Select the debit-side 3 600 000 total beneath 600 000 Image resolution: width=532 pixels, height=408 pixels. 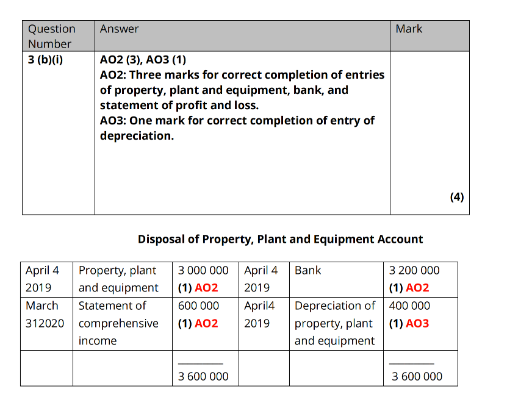203,376
